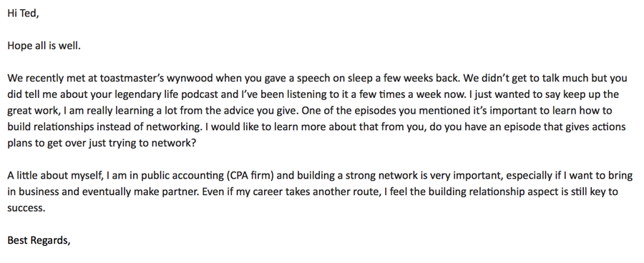Click the line 'Hope all is well.'
The width and height of the screenshot is (644, 263).
point(44,46)
